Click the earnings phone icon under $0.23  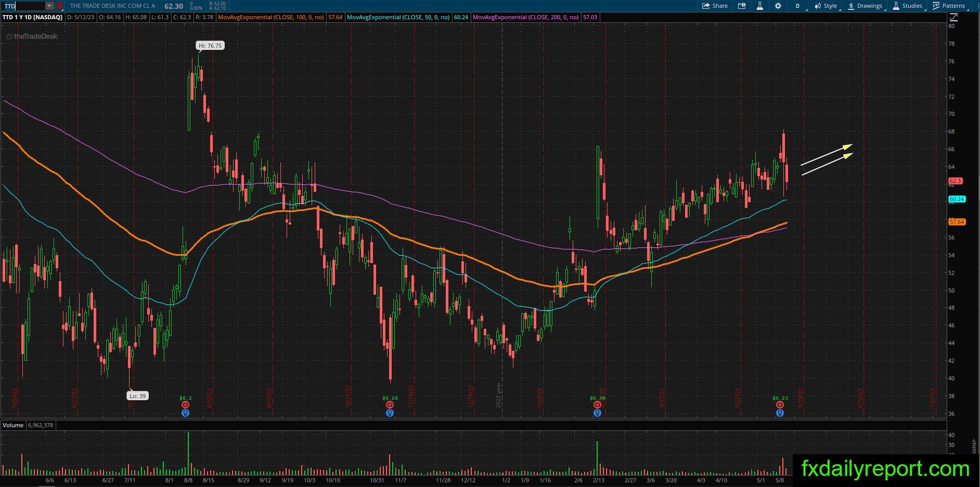780,405
